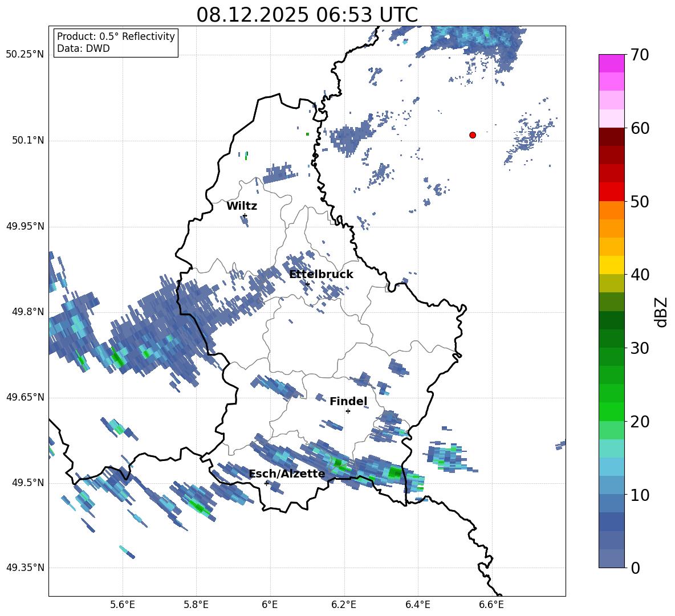Click the 50.1°N latitude label
Image resolution: width=675 pixels, height=616 pixels.
[28, 141]
